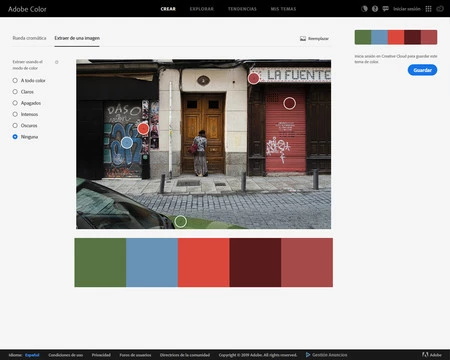Viewport: 450px width, 360px height.
Task: Click the Adobe Color logo
Action: (x=27, y=9)
